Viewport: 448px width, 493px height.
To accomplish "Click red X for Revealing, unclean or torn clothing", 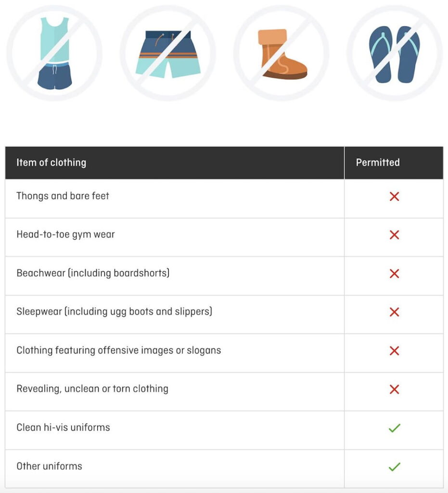I will point(394,389).
